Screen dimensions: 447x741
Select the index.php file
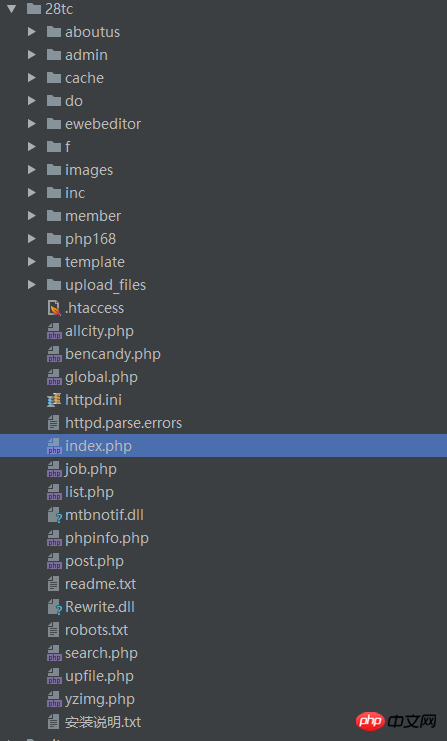tap(224, 446)
